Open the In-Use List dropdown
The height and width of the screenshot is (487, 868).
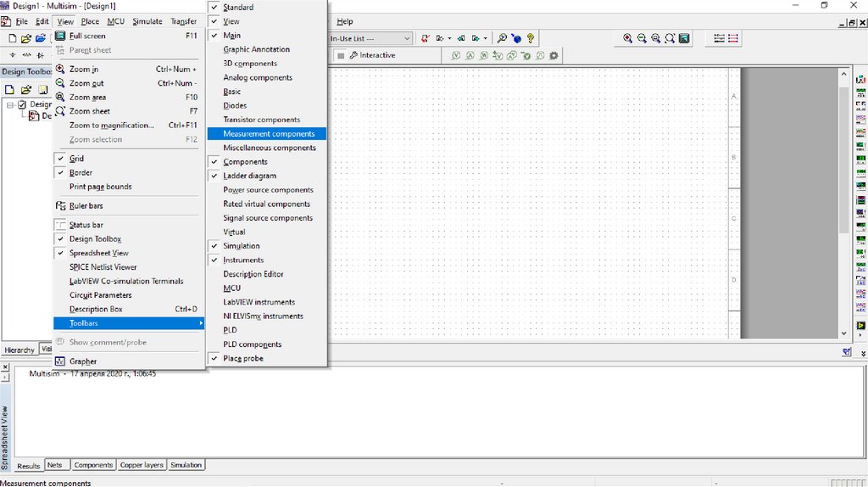407,38
